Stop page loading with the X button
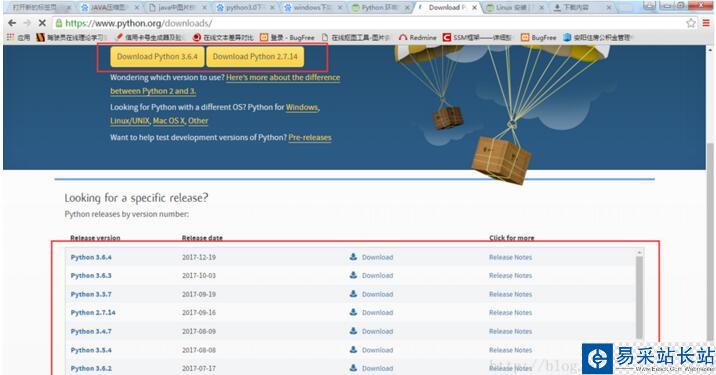This screenshot has height=375, width=716. point(42,23)
